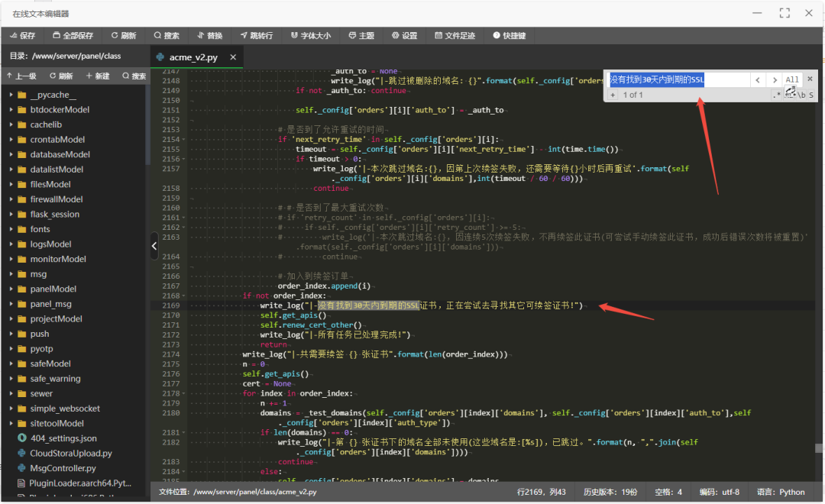Expand the crontabModel folder
825x504 pixels.
11,140
